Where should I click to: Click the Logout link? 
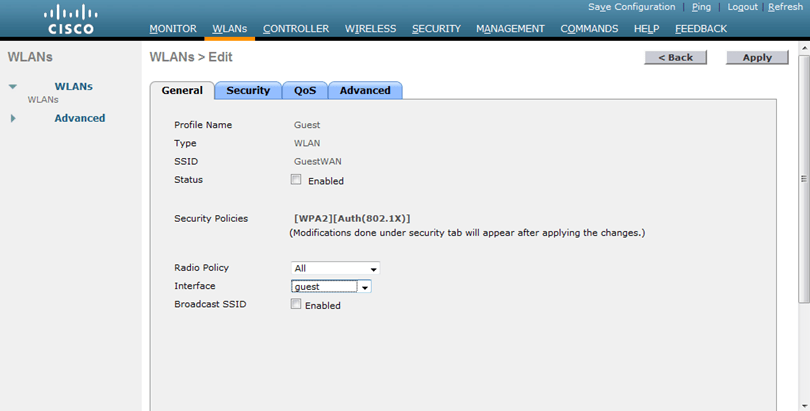(742, 7)
